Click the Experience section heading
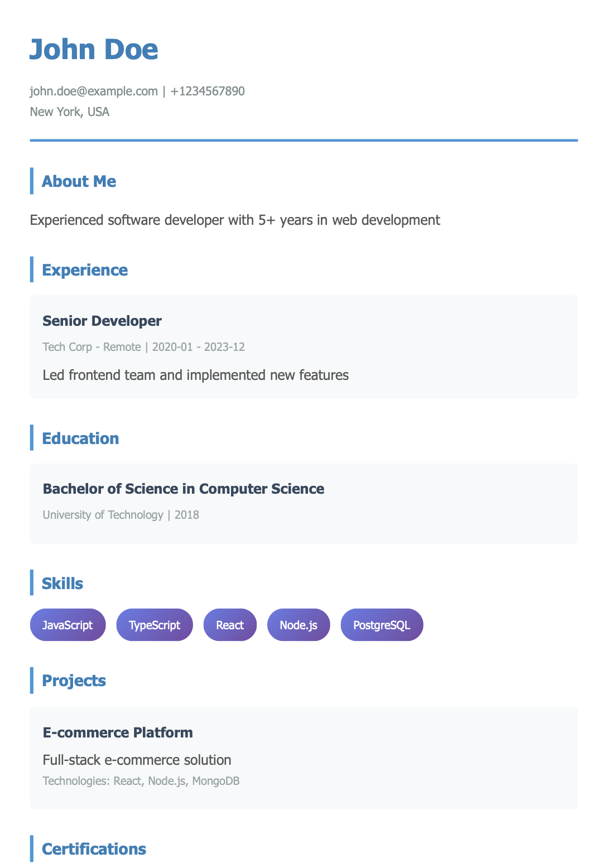 point(85,270)
